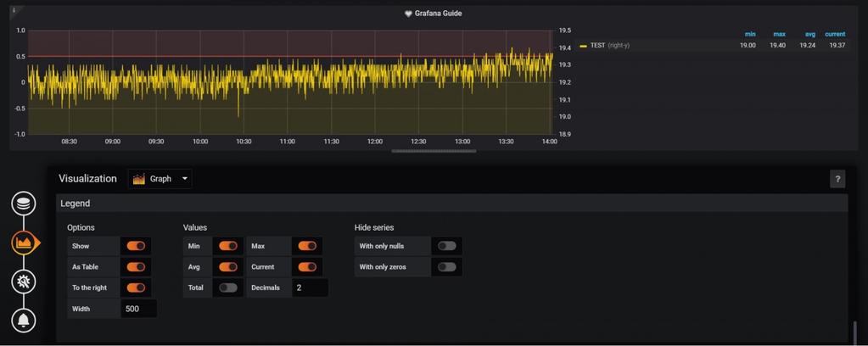
Task: Click the 08:30 time axis label
Action: point(70,142)
